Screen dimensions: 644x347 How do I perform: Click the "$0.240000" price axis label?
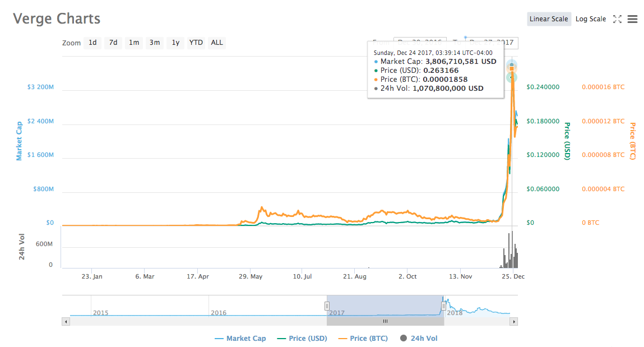[x=543, y=87]
